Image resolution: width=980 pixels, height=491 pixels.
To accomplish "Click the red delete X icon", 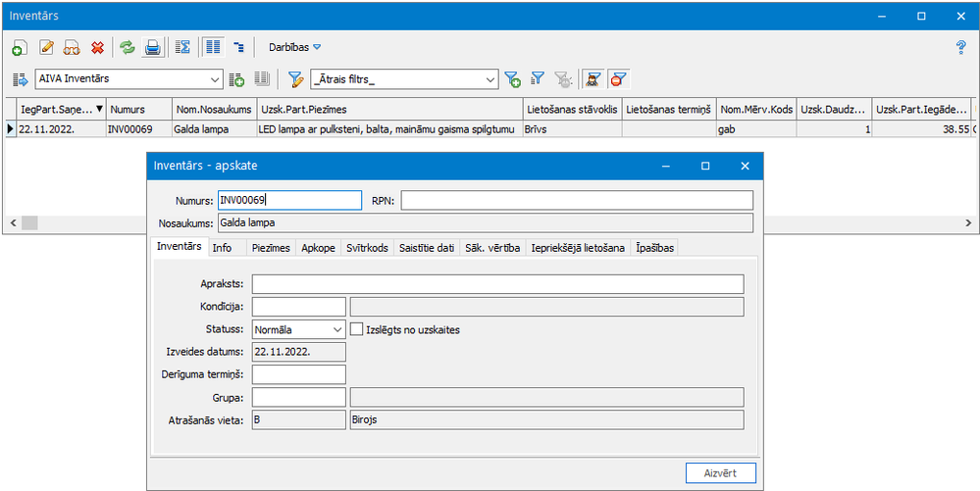I will pos(97,47).
